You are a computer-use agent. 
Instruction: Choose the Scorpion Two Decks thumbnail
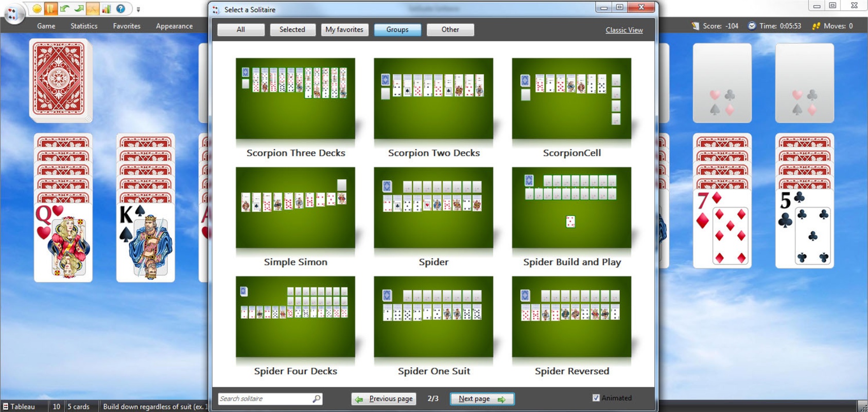433,98
